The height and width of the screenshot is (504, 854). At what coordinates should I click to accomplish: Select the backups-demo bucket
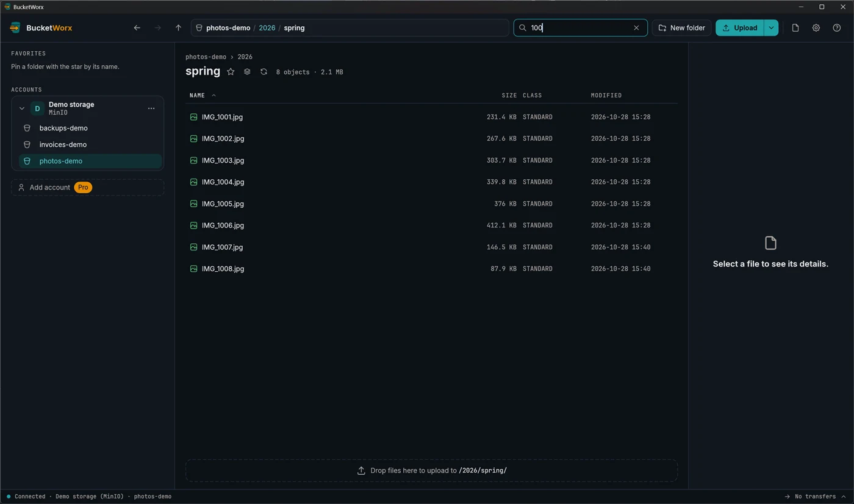coord(90,129)
